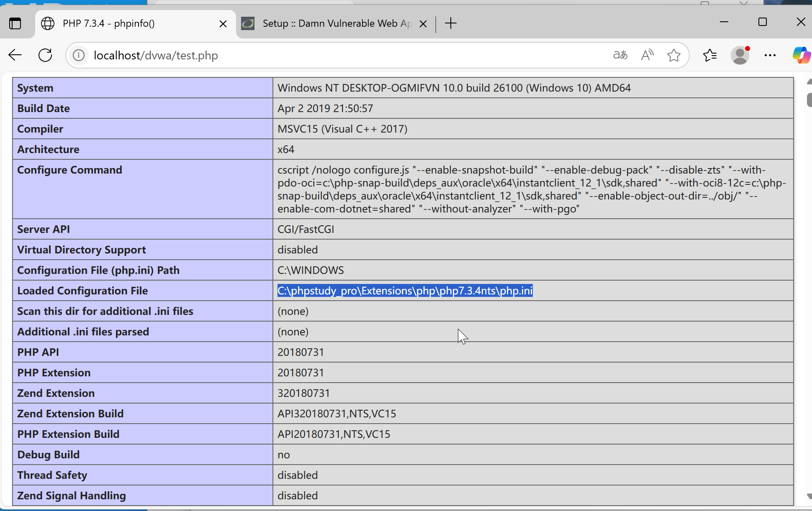Click the Windows NT DESKTOP-OGMIFVN system value

pos(454,88)
